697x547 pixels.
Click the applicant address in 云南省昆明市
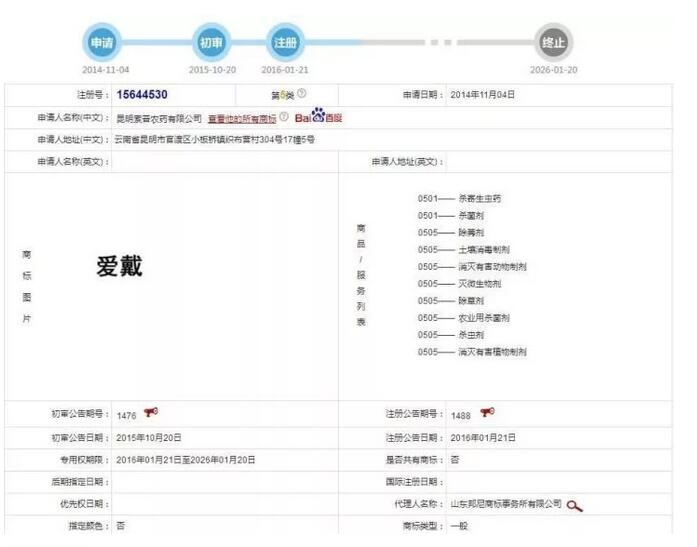point(215,140)
